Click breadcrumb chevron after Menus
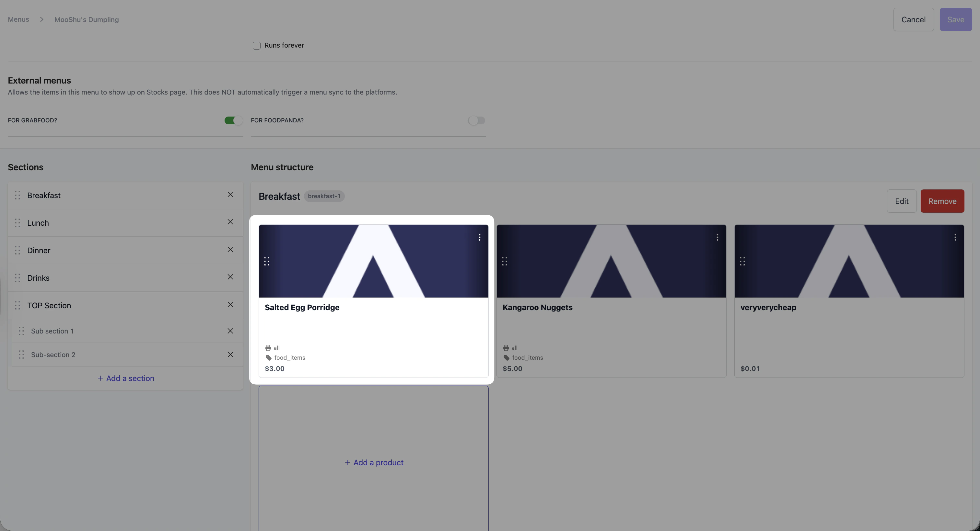Image resolution: width=980 pixels, height=531 pixels. [41, 19]
